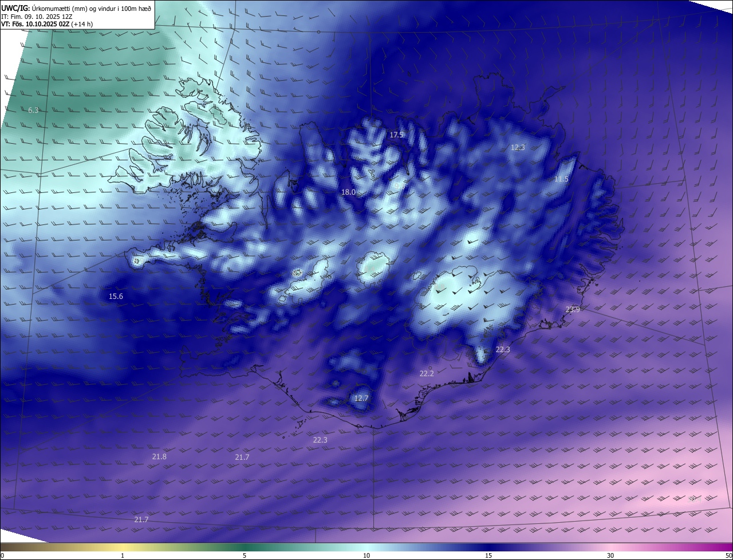Click the 23.9 value label on the map
Screen dimensions: 733x560
click(x=573, y=310)
